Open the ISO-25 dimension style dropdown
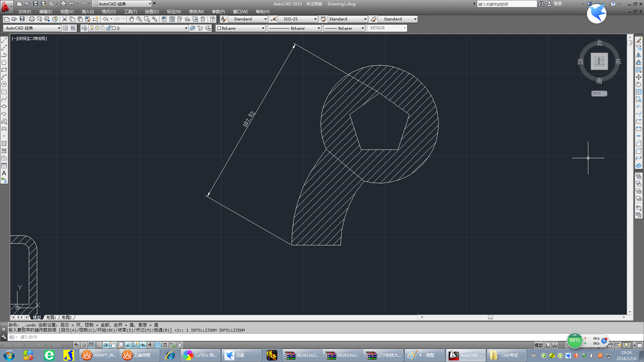The height and width of the screenshot is (362, 644). (315, 19)
